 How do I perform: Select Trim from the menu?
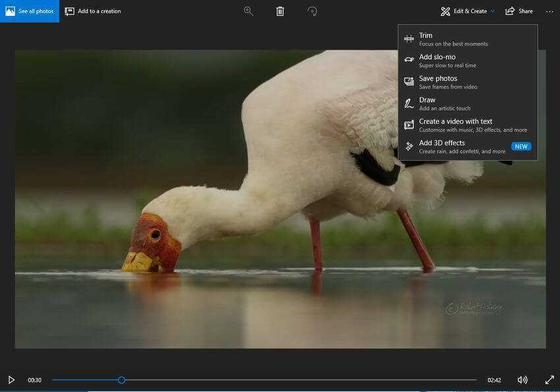(468, 39)
